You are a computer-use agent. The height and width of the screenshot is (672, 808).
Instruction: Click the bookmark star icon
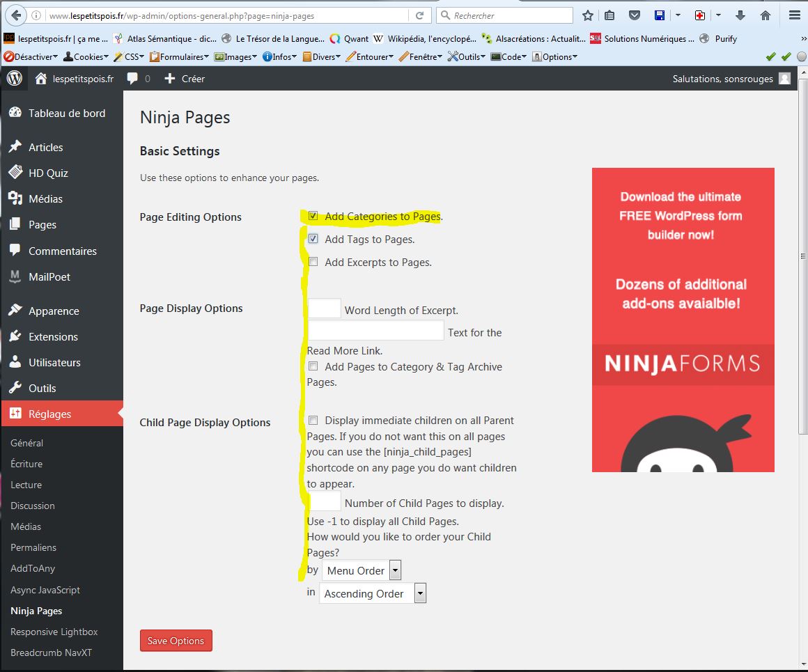coord(587,15)
